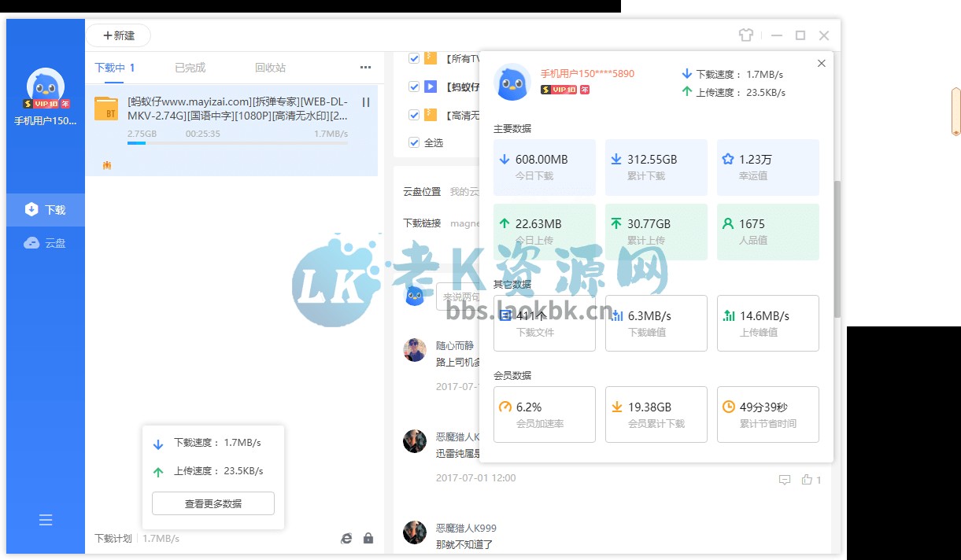Click the lock icon in the status bar
Viewport: 961px width, 560px height.
(368, 539)
